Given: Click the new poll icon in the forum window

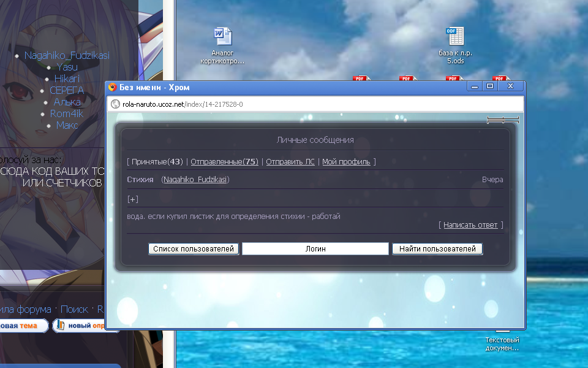Looking at the screenshot, I should coord(60,325).
